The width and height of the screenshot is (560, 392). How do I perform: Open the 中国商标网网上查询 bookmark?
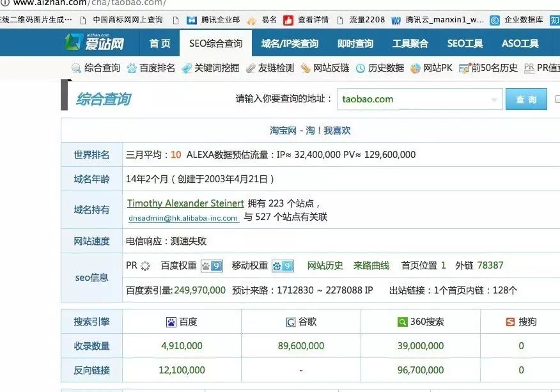pos(127,20)
